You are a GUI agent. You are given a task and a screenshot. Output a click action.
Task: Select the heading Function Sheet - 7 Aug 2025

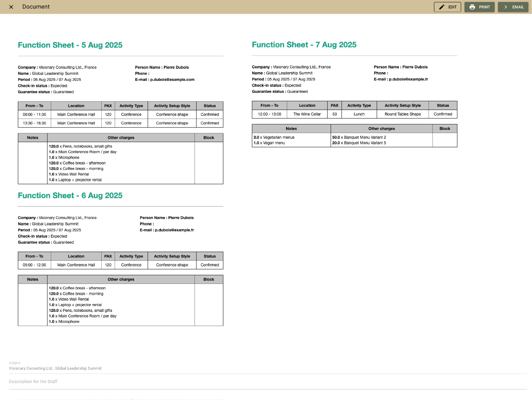pos(304,45)
